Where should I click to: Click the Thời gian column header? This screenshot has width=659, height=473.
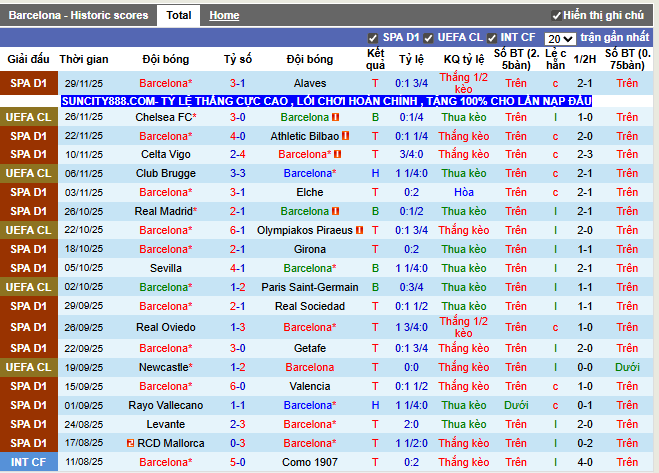click(x=84, y=59)
